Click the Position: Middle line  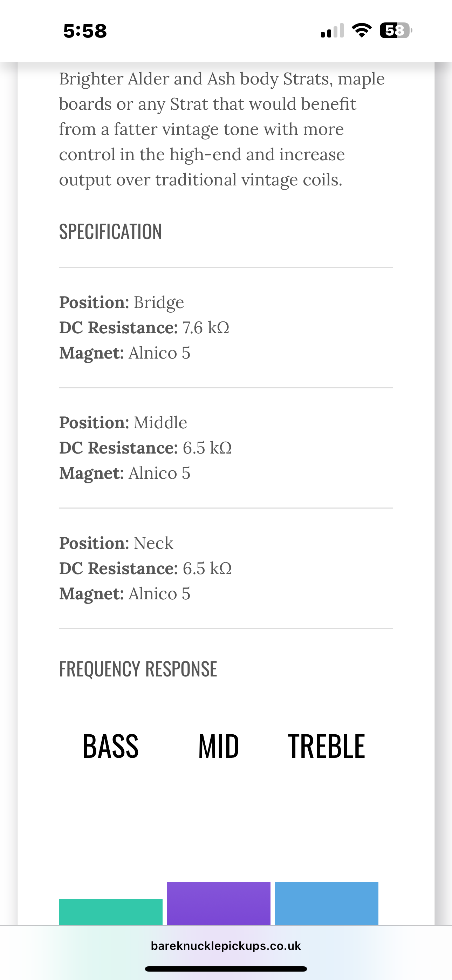point(123,423)
